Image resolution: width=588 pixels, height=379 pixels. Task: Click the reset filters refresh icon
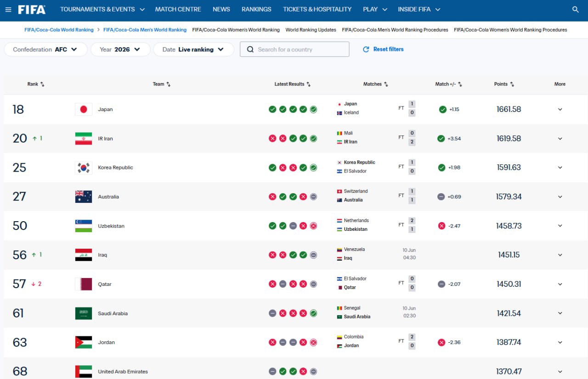click(x=366, y=50)
